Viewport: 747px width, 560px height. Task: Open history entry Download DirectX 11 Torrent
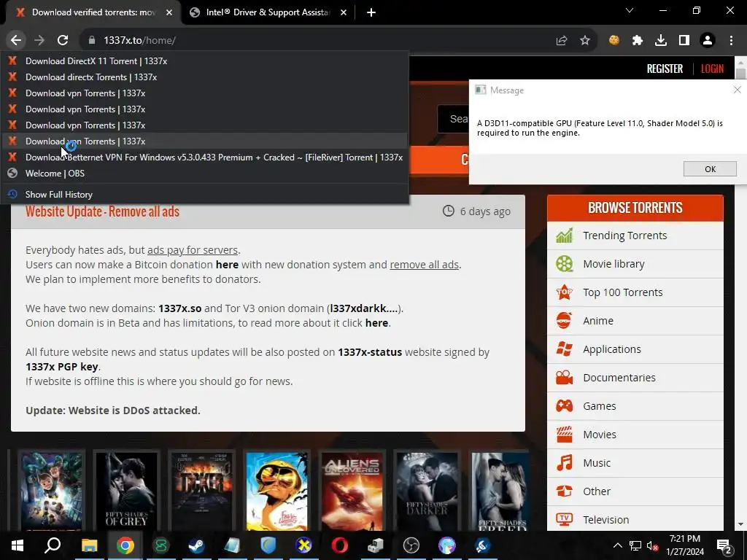(x=204, y=61)
